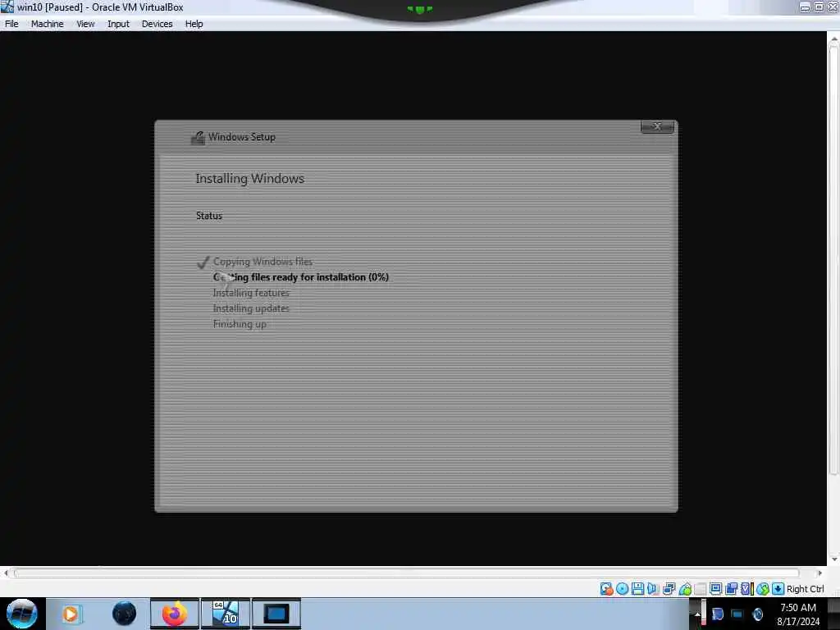Click 'Getting files ready for installation (0%)' step
Screen dimensions: 840x630
point(300,277)
